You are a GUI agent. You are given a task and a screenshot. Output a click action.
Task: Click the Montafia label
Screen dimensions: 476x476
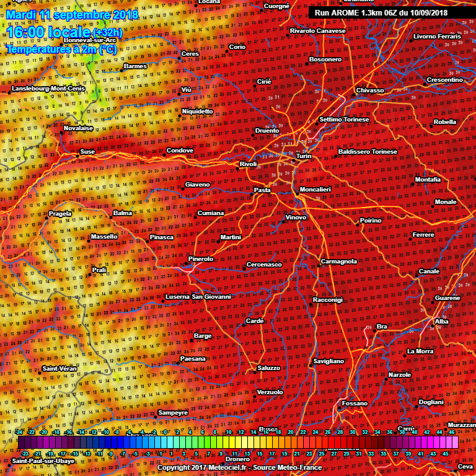tap(428, 180)
